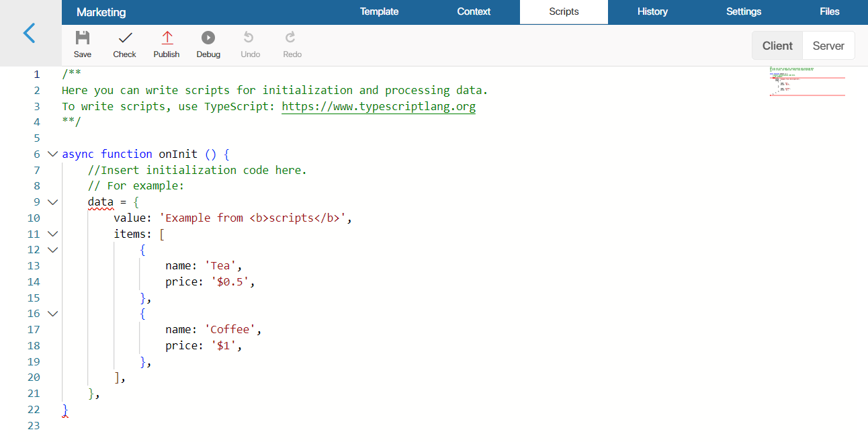
Task: Open the typescriptlang.org link in comment
Action: [x=378, y=106]
